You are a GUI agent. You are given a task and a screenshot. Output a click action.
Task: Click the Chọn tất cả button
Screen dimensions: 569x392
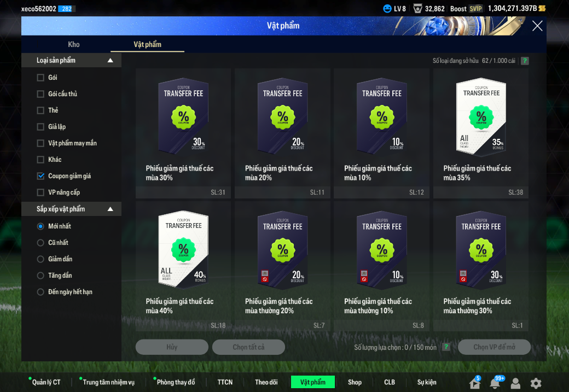(x=248, y=347)
